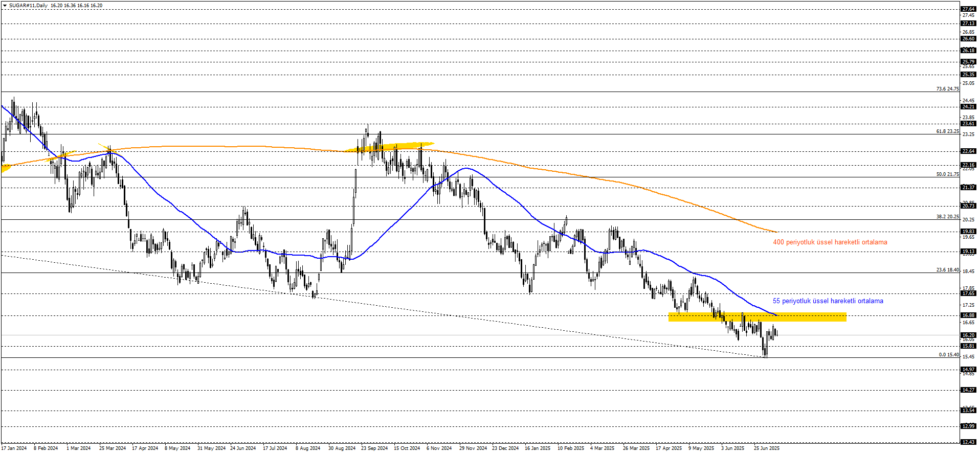Click the 10 Feb 2025 date label
Image resolution: width=980 pixels, height=454 pixels.
pyautogui.click(x=571, y=448)
